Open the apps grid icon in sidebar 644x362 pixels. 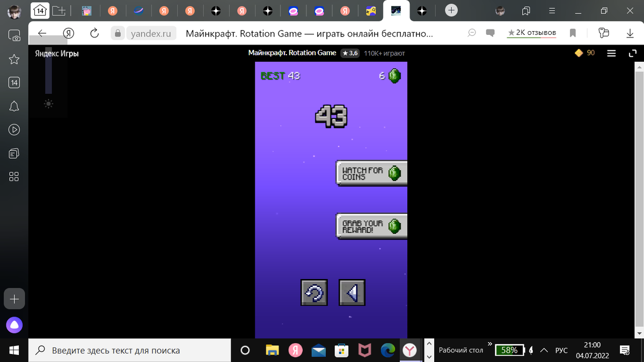14,177
